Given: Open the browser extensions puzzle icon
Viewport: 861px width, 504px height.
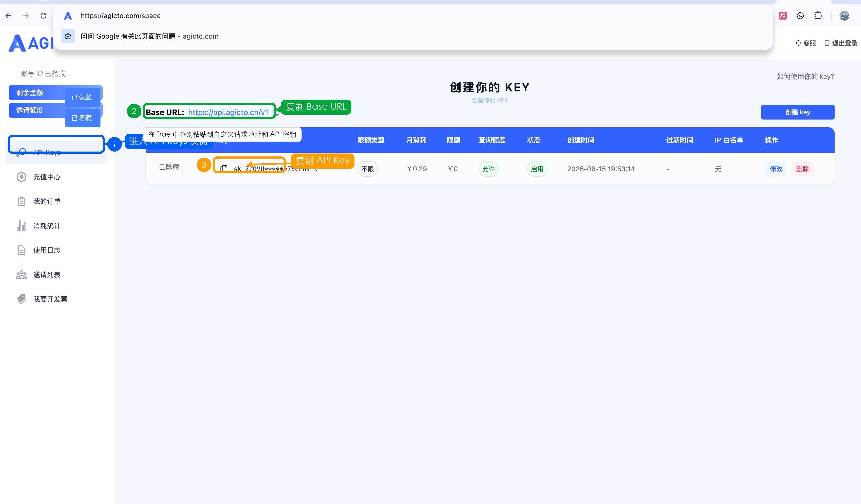Looking at the screenshot, I should [x=818, y=16].
